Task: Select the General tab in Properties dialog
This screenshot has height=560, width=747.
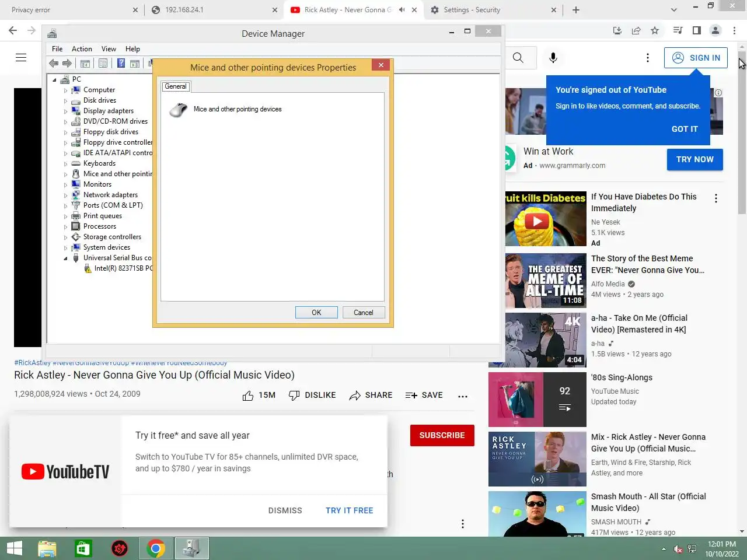Action: (x=176, y=86)
